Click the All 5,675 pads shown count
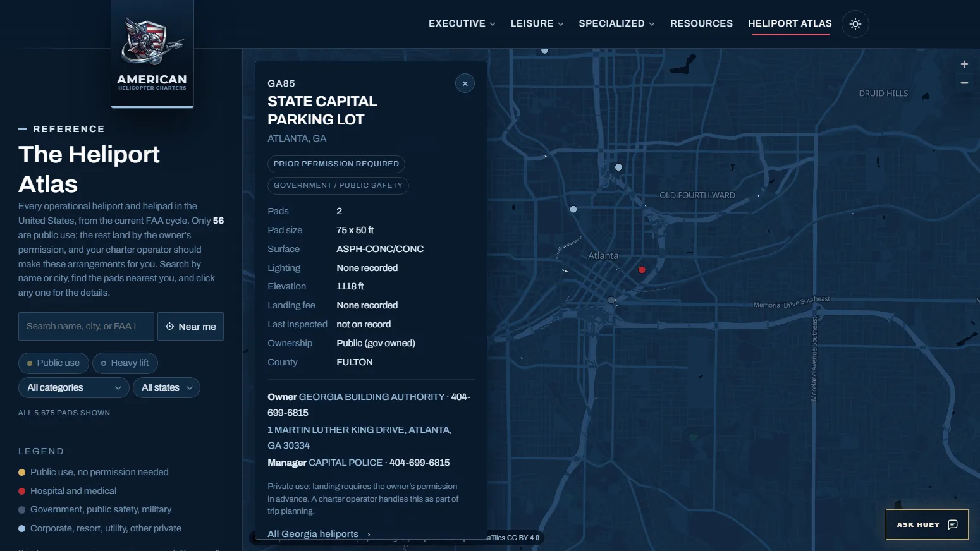The height and width of the screenshot is (551, 980). tap(64, 413)
